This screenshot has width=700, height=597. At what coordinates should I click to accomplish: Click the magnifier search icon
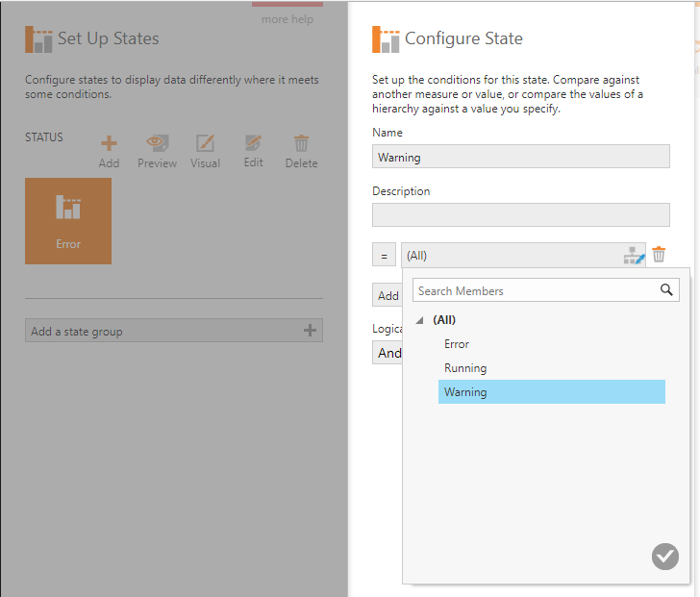point(667,290)
